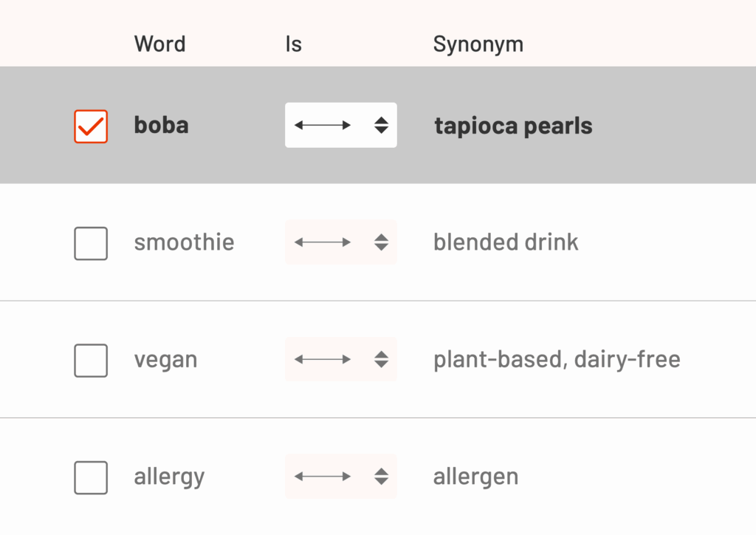Click the two-way arrow icon beside allergy
This screenshot has height=535, width=756.
coord(323,477)
